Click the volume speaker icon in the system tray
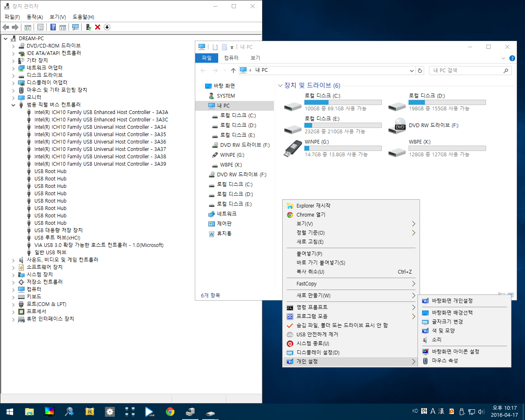The image size is (525, 420). click(481, 411)
